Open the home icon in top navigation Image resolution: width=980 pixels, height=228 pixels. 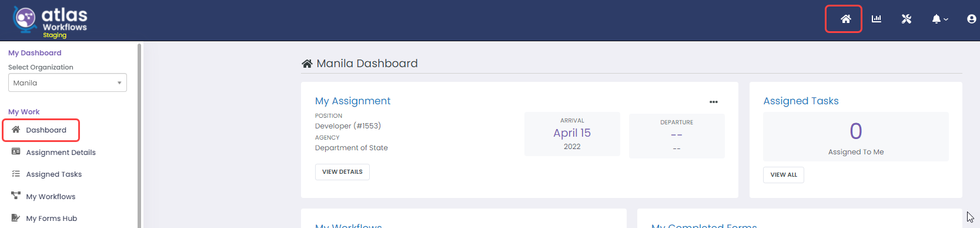point(845,19)
